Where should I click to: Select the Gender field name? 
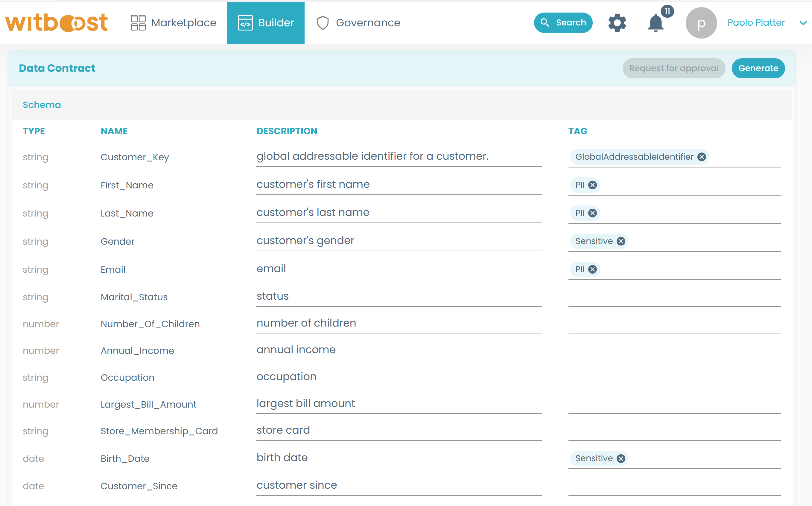coord(118,242)
